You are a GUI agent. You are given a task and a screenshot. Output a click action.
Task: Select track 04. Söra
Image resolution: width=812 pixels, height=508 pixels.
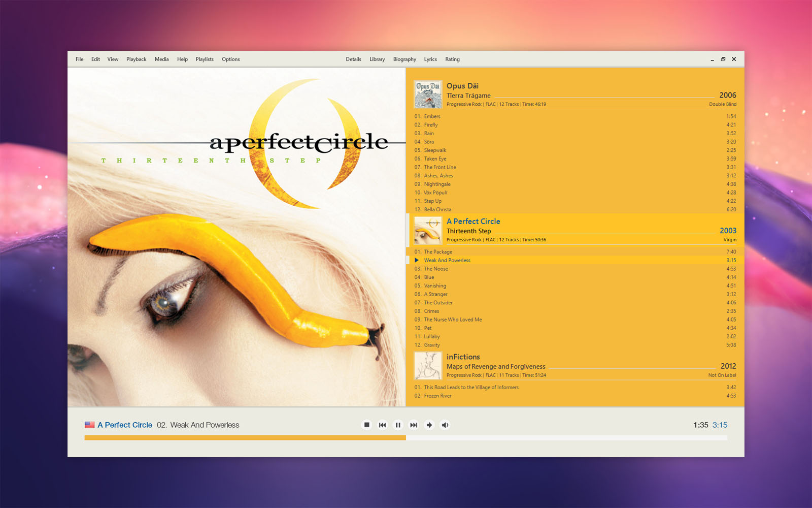coord(575,142)
